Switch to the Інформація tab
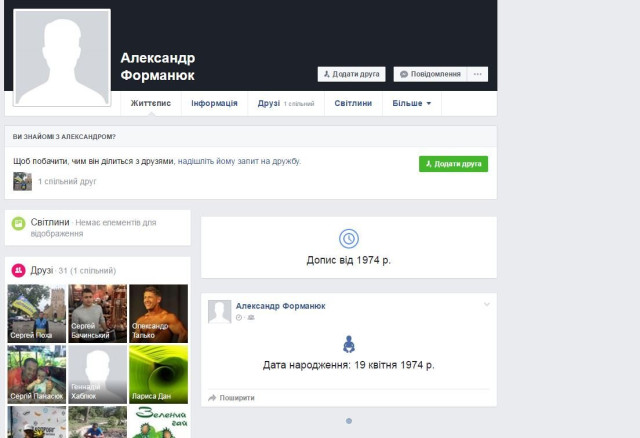 point(214,103)
